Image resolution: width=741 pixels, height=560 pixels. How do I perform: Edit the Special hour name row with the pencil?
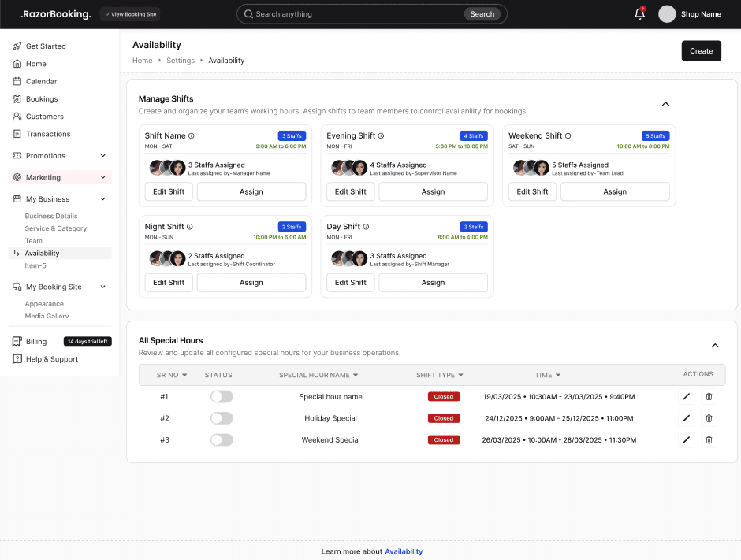coord(686,397)
